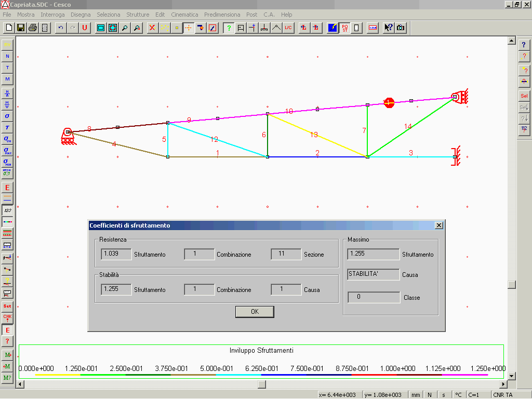
Task: Click the horizontal scrollbar thumb
Action: (262, 384)
